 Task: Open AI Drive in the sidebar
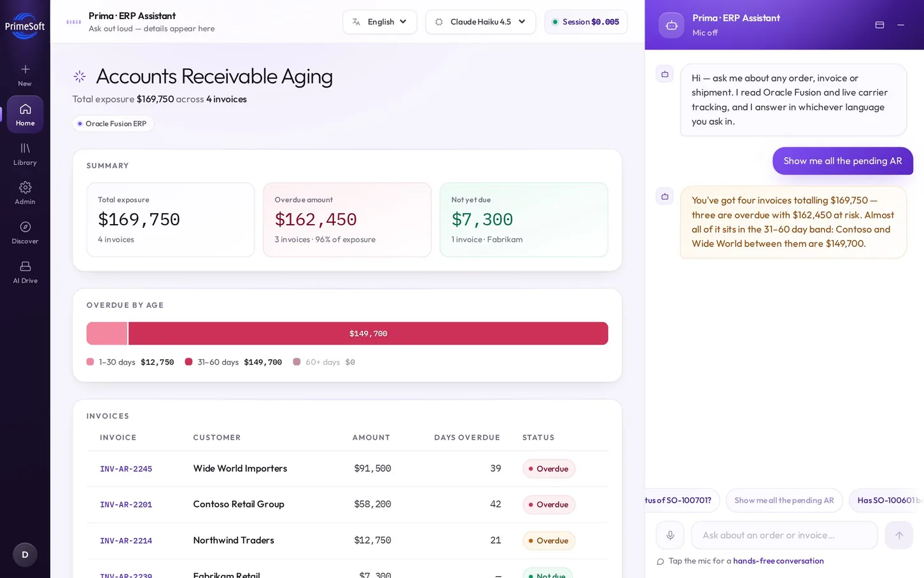tap(25, 272)
